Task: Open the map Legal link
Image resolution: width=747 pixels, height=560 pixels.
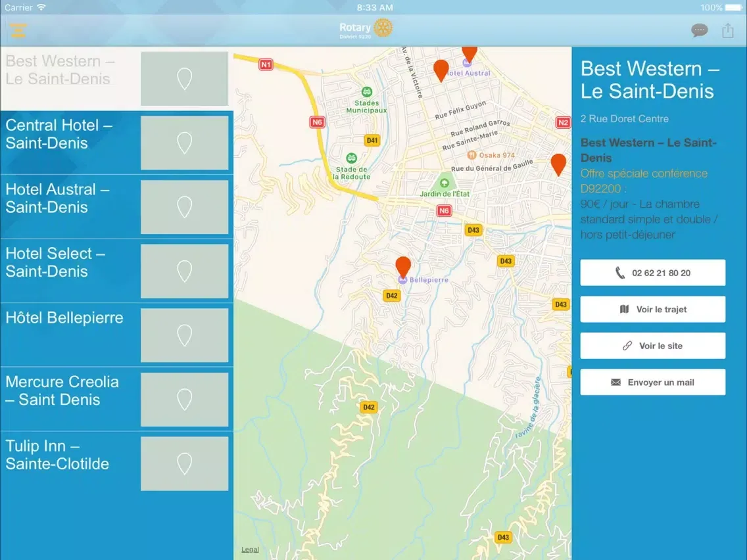Action: (x=250, y=549)
